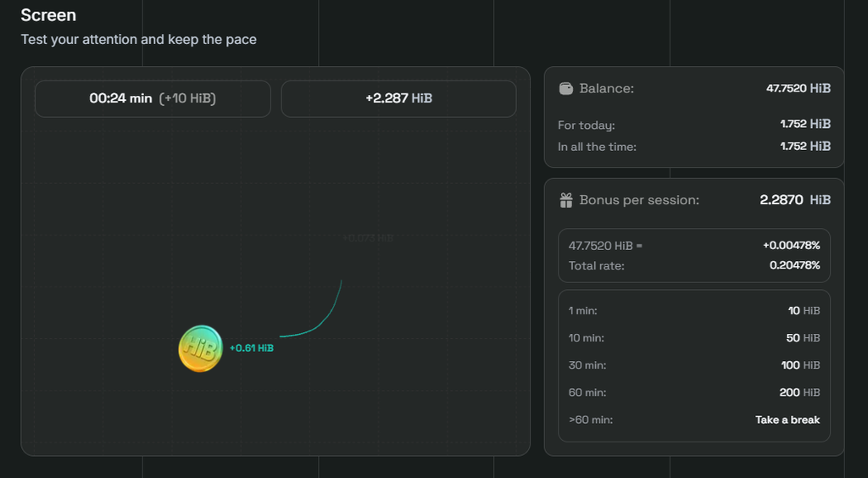Click the In all the time value 1.752 HiB
Image resolution: width=868 pixels, height=478 pixels.
pos(805,146)
